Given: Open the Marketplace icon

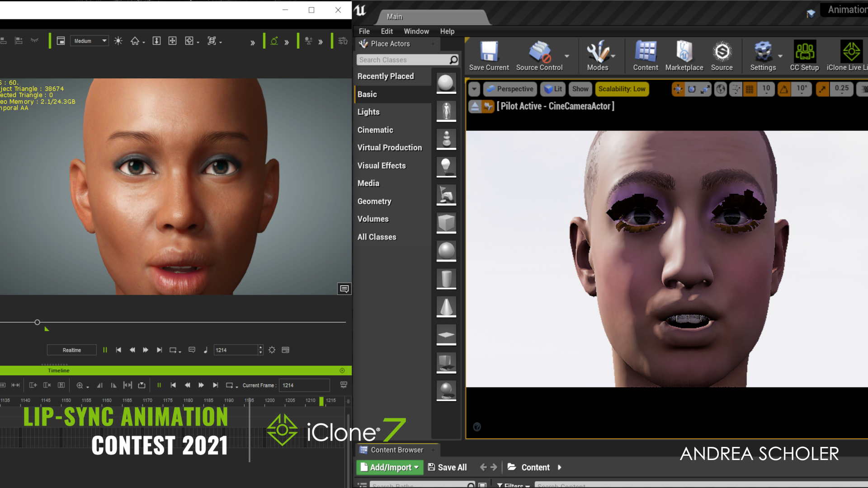Looking at the screenshot, I should [x=684, y=56].
